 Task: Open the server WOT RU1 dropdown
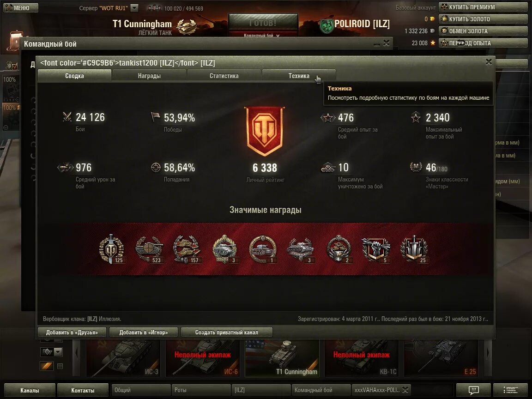134,8
